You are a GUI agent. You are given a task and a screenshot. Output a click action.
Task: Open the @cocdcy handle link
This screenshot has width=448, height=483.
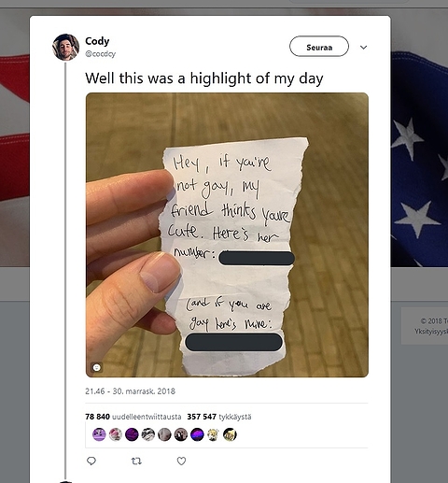click(x=100, y=54)
